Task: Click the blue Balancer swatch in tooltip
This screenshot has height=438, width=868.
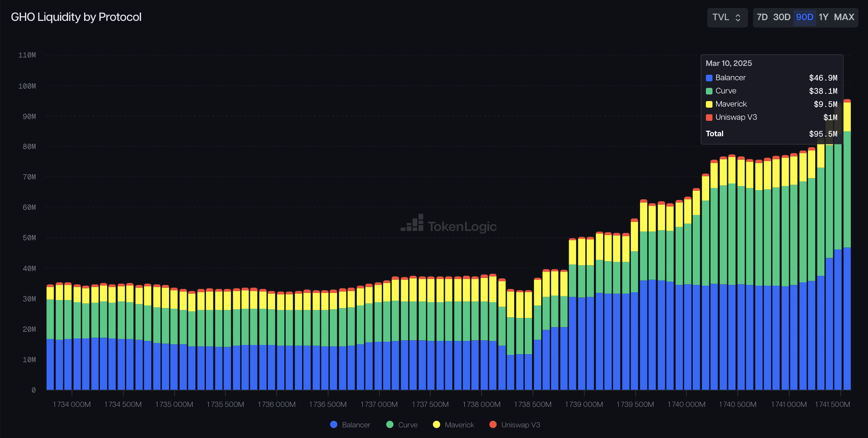Action: coord(709,78)
